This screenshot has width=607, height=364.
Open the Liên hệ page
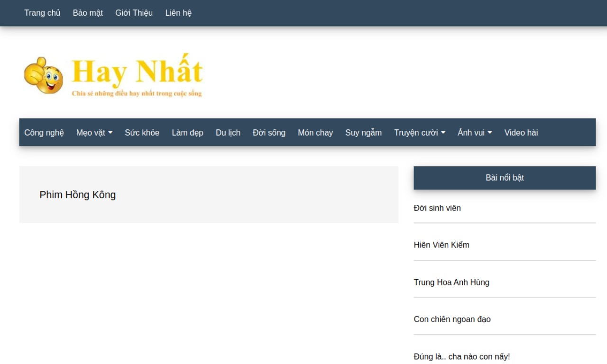click(x=178, y=13)
